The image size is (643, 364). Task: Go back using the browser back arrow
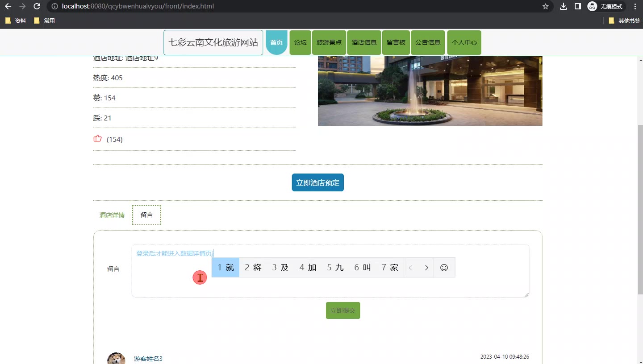8,6
